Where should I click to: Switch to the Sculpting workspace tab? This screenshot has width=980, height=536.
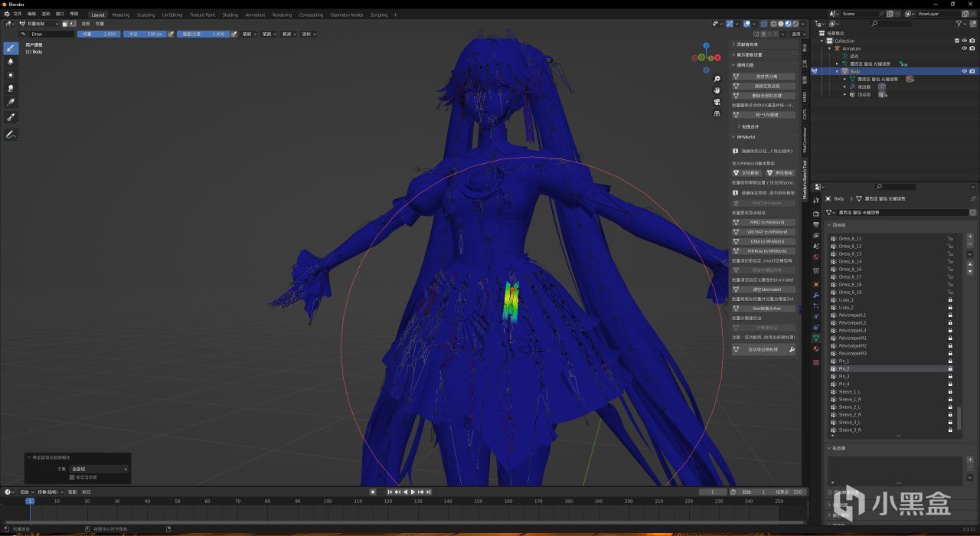(x=145, y=15)
